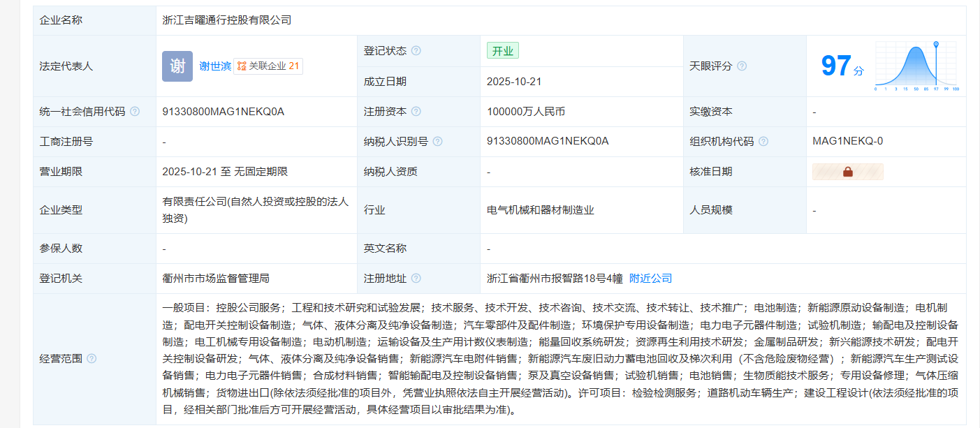Viewport: 980px width, 428px height.
Task: Open the help tooltip for 统一社会信用代码
Action: pyautogui.click(x=135, y=112)
